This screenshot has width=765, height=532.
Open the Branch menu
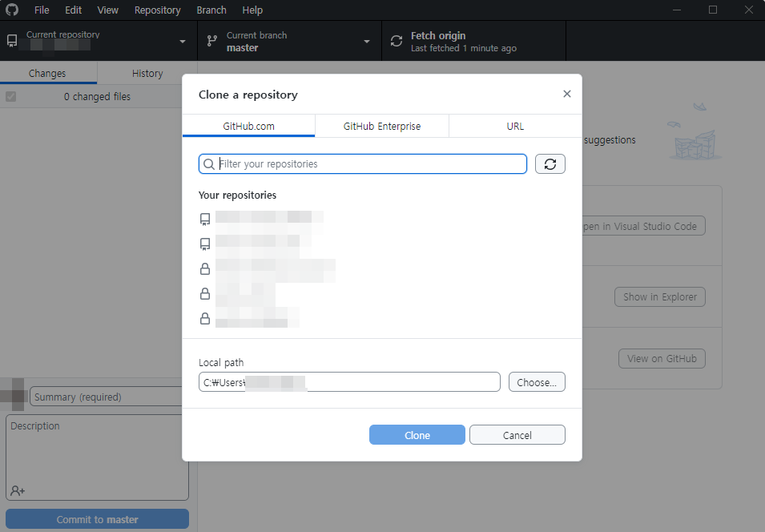click(211, 10)
